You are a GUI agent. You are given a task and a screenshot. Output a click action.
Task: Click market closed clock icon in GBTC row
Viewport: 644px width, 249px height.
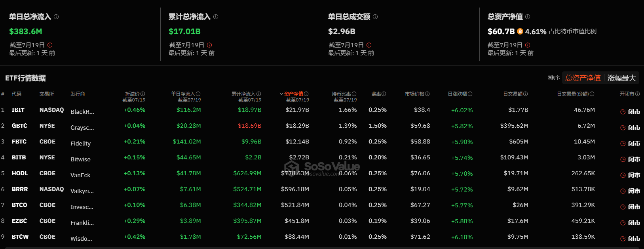623,128
